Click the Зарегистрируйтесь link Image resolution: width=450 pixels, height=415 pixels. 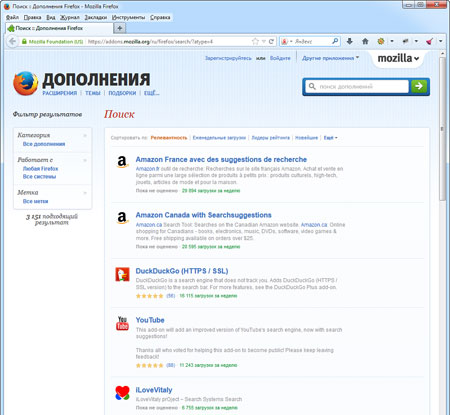pyautogui.click(x=228, y=58)
